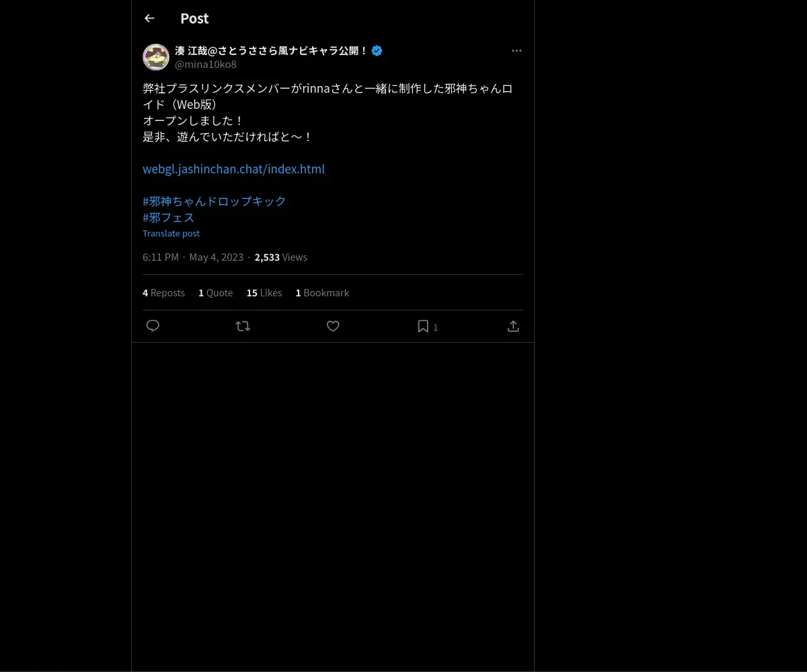Repost using the retweet arrows icon
The image size is (807, 672).
pyautogui.click(x=243, y=326)
